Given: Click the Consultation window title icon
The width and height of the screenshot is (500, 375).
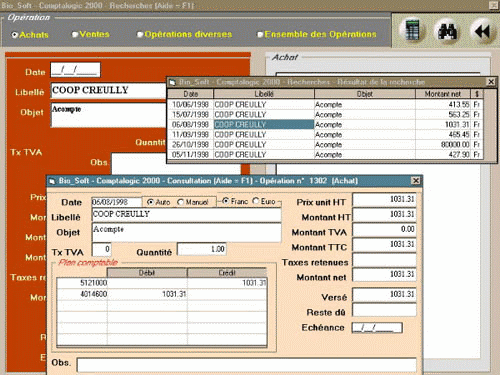Looking at the screenshot, I should (x=52, y=181).
